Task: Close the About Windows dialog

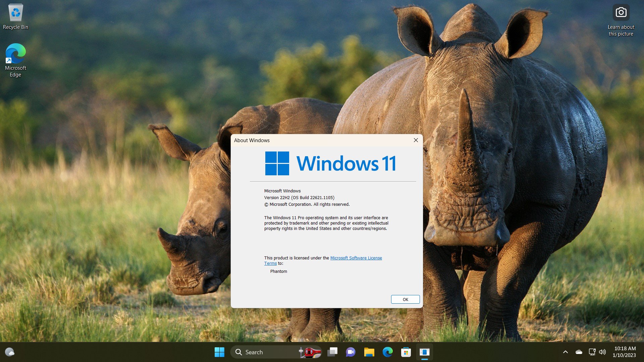Action: (416, 140)
